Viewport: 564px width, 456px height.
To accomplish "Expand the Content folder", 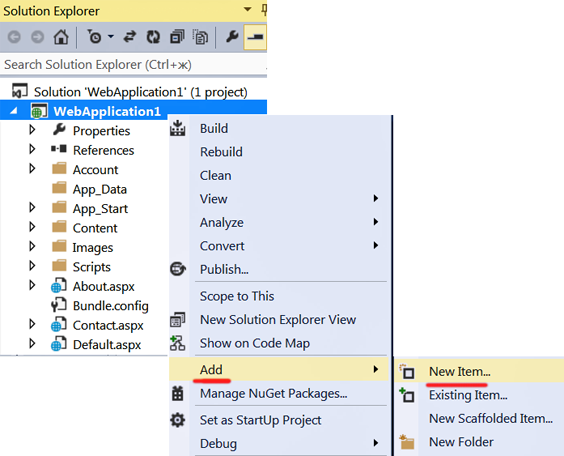I will (32, 227).
